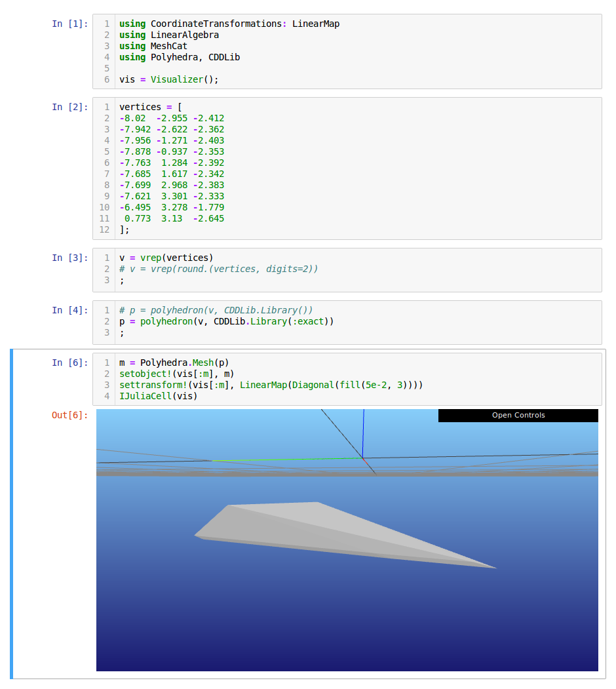Click vertex row '-7.956 -1.271 -2.403'
Image resolution: width=616 pixels, height=689 pixels.
[172, 140]
